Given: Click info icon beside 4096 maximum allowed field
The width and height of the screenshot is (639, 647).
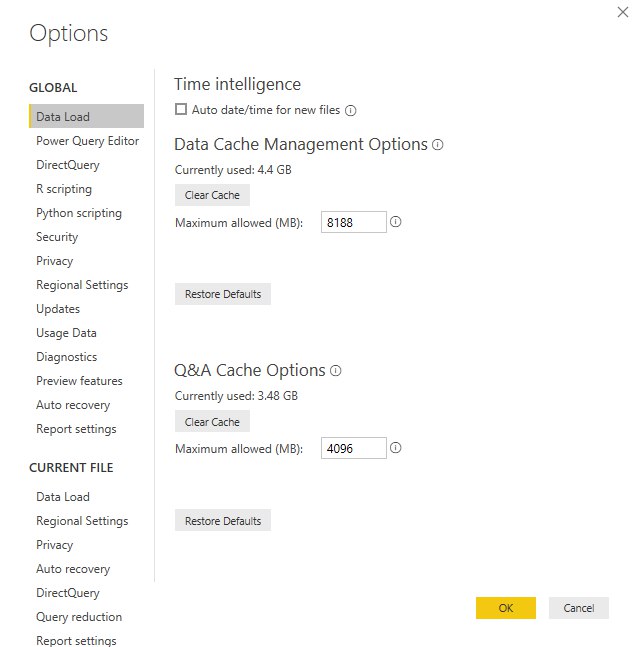Looking at the screenshot, I should pos(395,448).
